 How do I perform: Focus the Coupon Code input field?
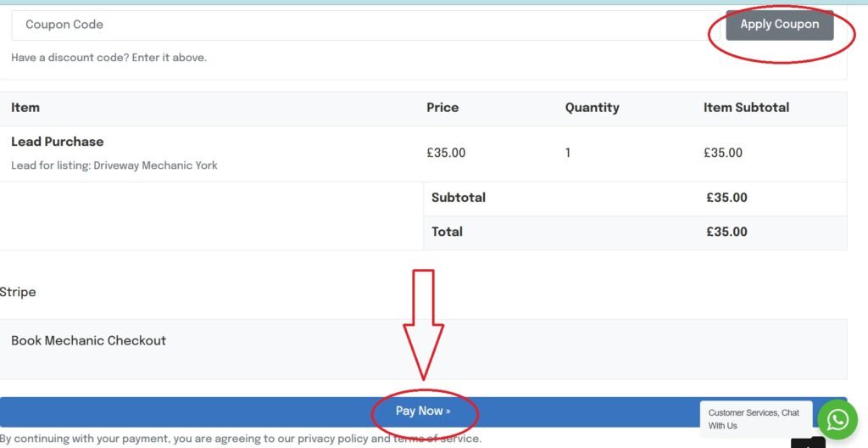click(364, 25)
